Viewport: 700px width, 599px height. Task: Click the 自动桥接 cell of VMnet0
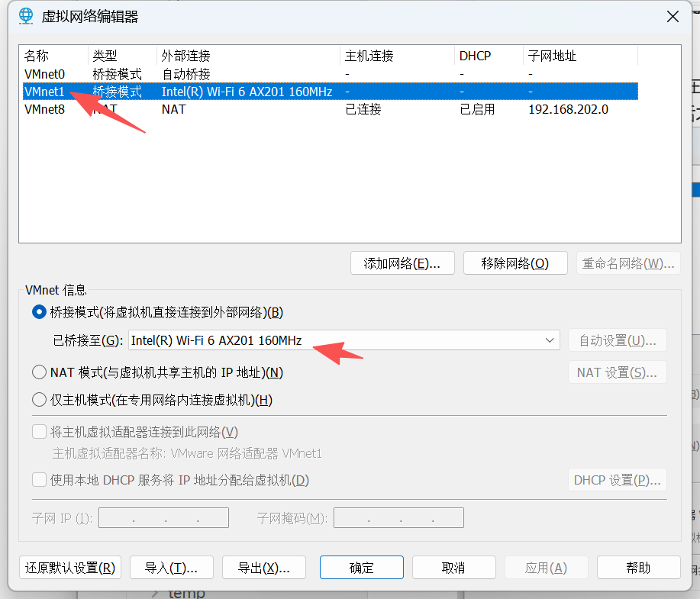point(185,74)
